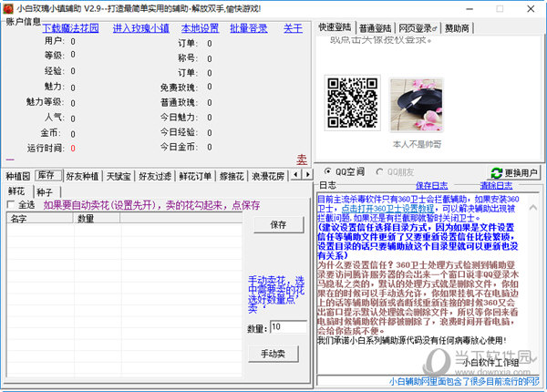The width and height of the screenshot is (547, 392).
Task: Click the 魅力等级 label
Action: tap(45, 102)
